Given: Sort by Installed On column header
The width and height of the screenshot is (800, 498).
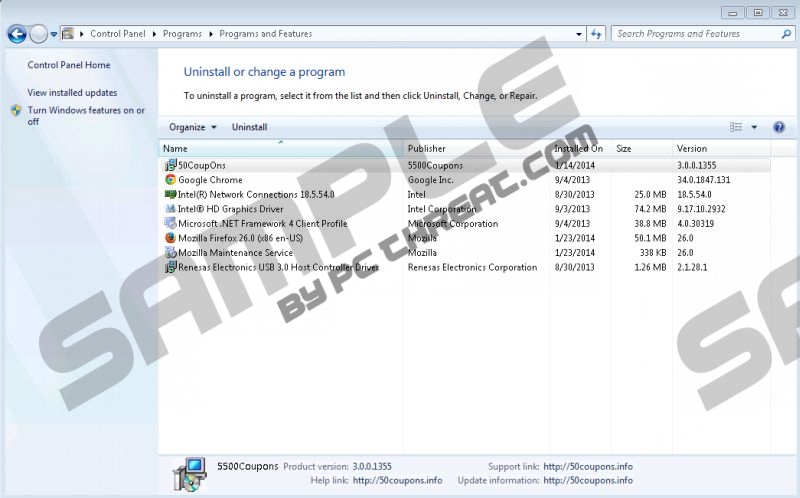Looking at the screenshot, I should pos(578,149).
